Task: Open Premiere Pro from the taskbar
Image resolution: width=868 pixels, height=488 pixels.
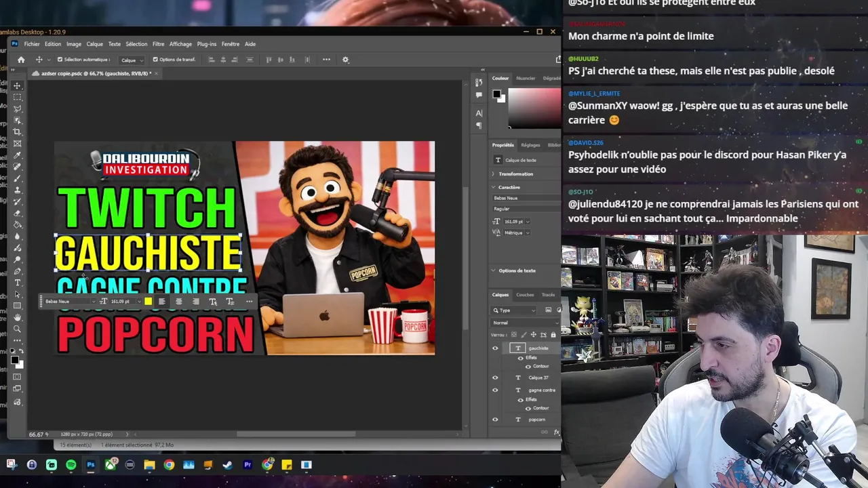Action: (248, 465)
